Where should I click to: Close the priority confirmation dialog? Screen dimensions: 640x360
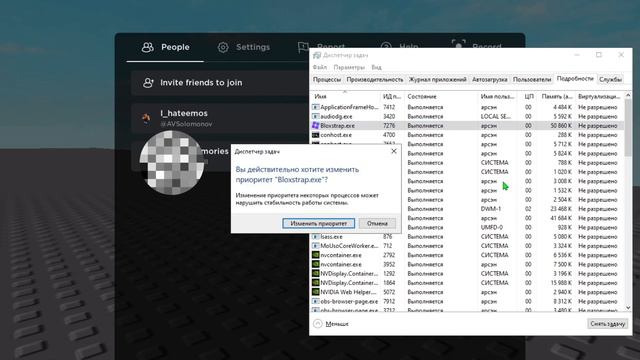pyautogui.click(x=393, y=151)
